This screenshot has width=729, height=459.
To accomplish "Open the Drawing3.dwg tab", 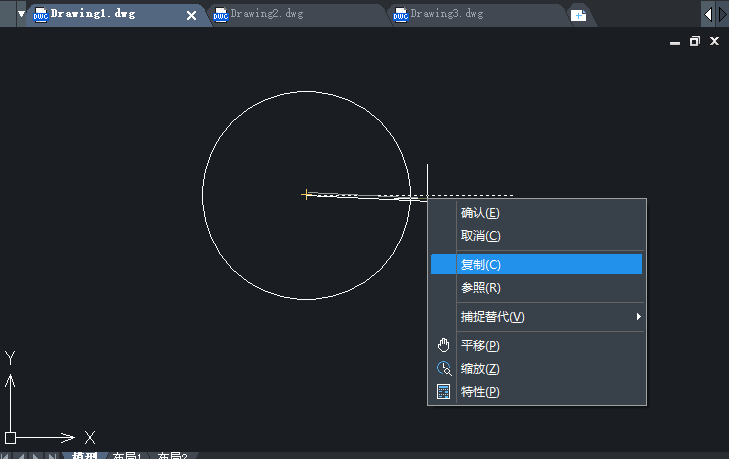I will pos(447,15).
